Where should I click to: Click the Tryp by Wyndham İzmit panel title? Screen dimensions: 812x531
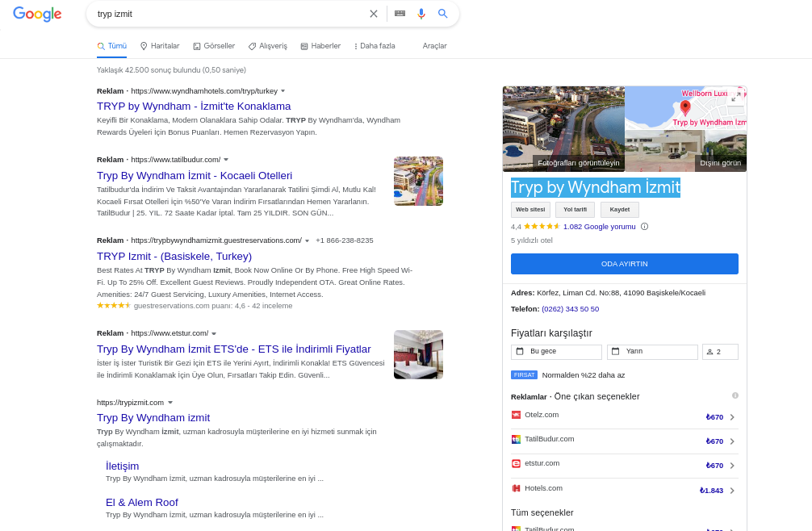pos(596,187)
